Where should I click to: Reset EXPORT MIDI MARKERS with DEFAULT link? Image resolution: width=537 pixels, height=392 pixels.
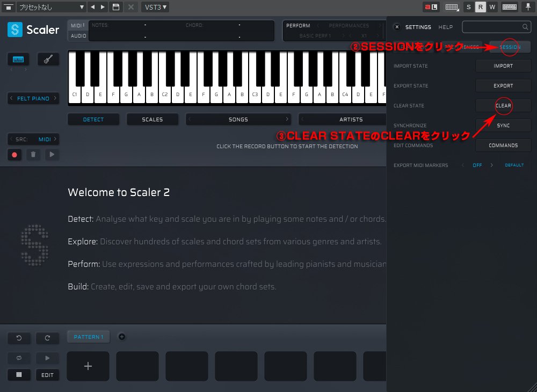pos(514,165)
